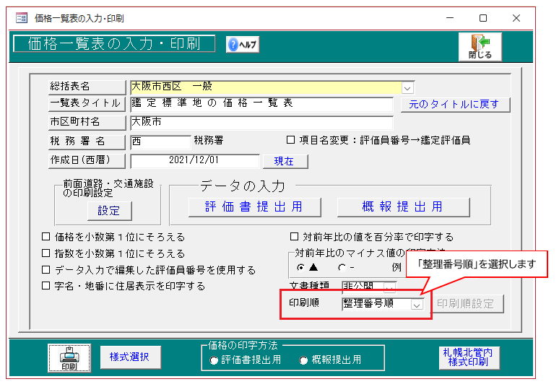This screenshot has height=392, width=559.
Task: Open 評価書提出用 data input button
Action: pyautogui.click(x=253, y=207)
